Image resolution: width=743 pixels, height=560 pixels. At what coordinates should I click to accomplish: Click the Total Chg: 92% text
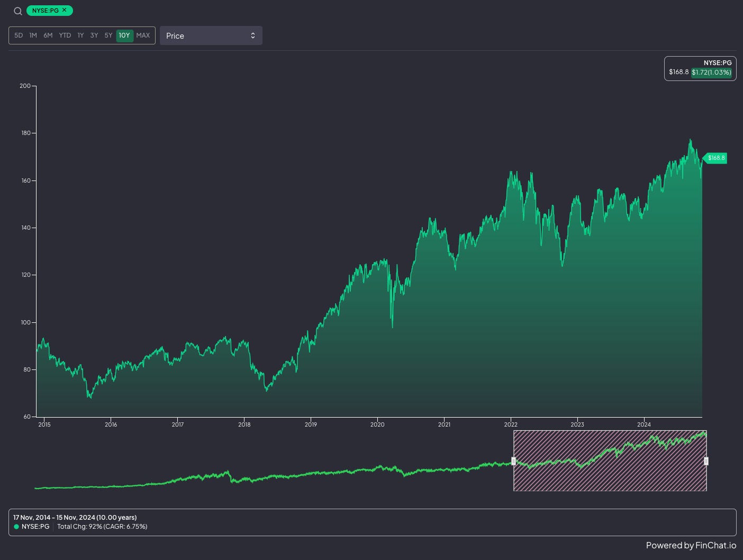[79, 527]
